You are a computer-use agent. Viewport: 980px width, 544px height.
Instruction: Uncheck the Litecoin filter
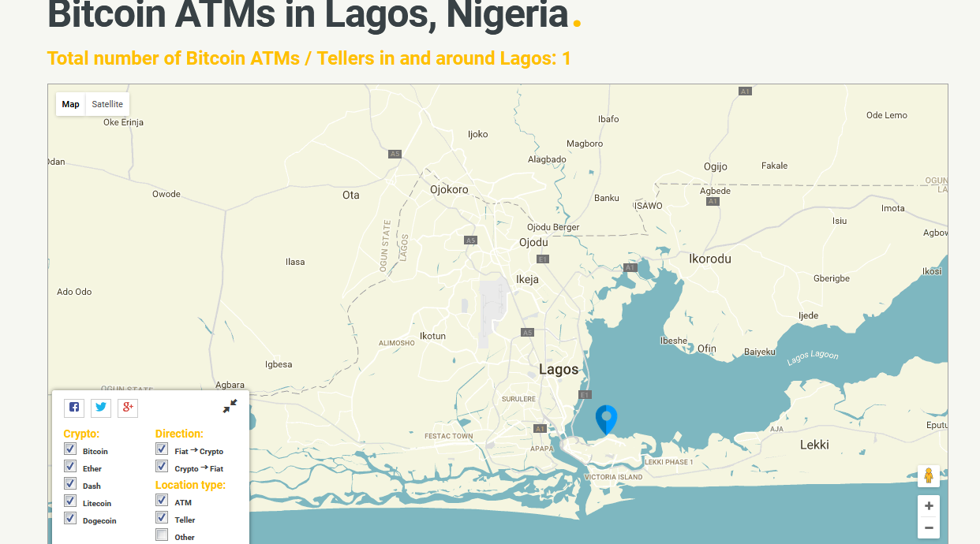[70, 501]
